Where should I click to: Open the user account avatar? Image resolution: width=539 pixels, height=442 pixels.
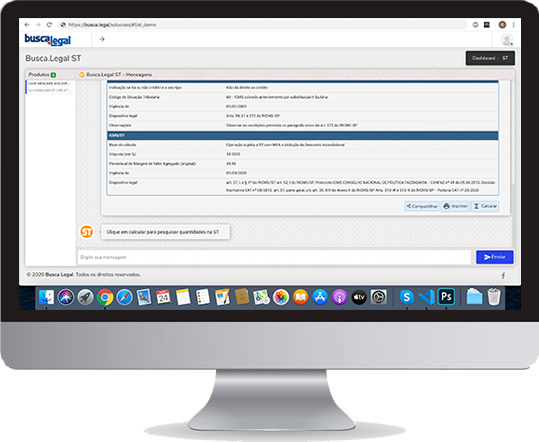pyautogui.click(x=506, y=40)
